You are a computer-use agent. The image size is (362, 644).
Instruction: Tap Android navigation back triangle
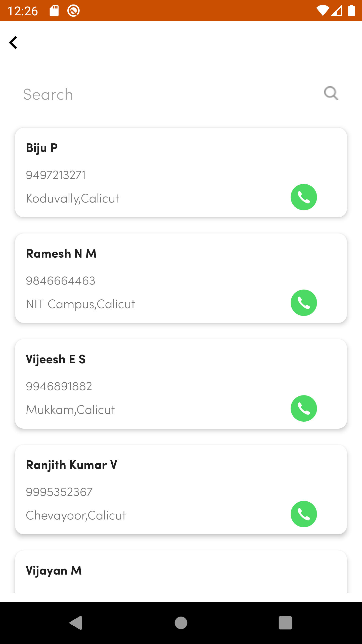tap(76, 623)
